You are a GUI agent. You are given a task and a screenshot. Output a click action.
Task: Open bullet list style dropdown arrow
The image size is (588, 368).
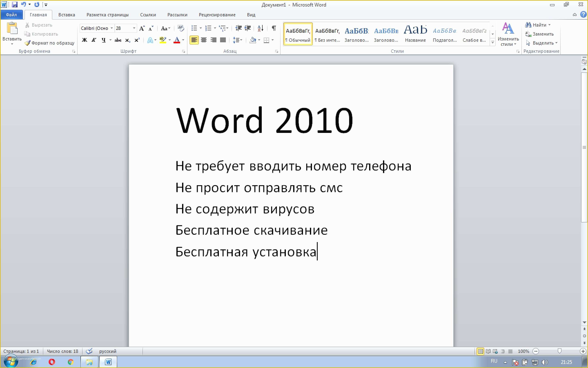(200, 28)
